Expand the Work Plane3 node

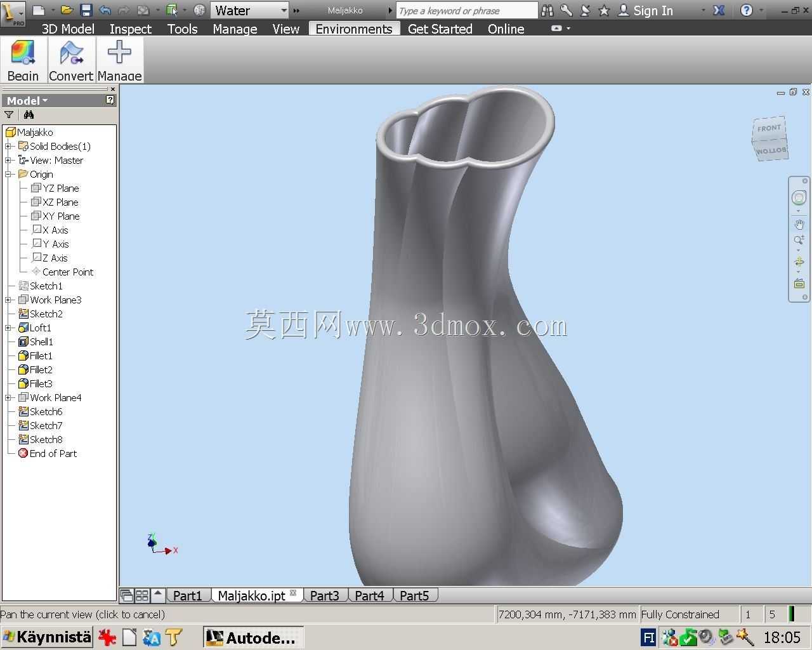pos(8,300)
